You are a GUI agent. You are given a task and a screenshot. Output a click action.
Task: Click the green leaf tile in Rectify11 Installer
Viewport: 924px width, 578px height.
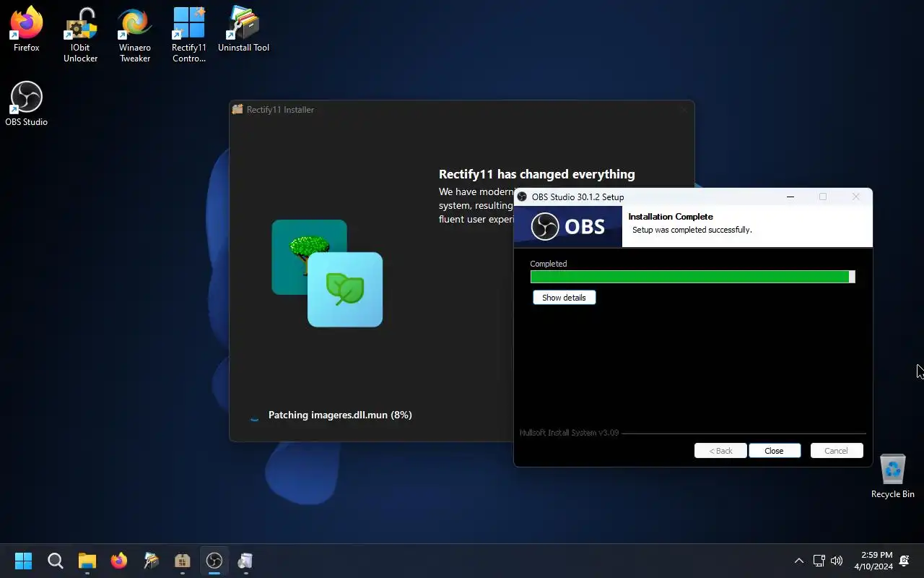[x=345, y=290]
